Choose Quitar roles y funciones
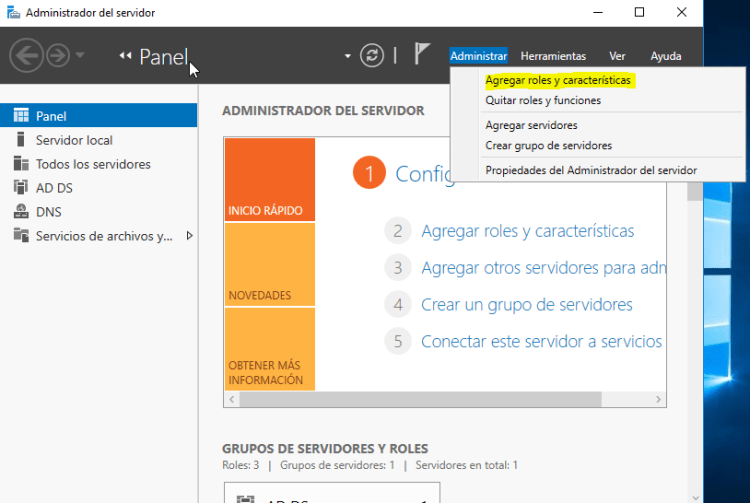This screenshot has height=503, width=750. click(x=543, y=100)
